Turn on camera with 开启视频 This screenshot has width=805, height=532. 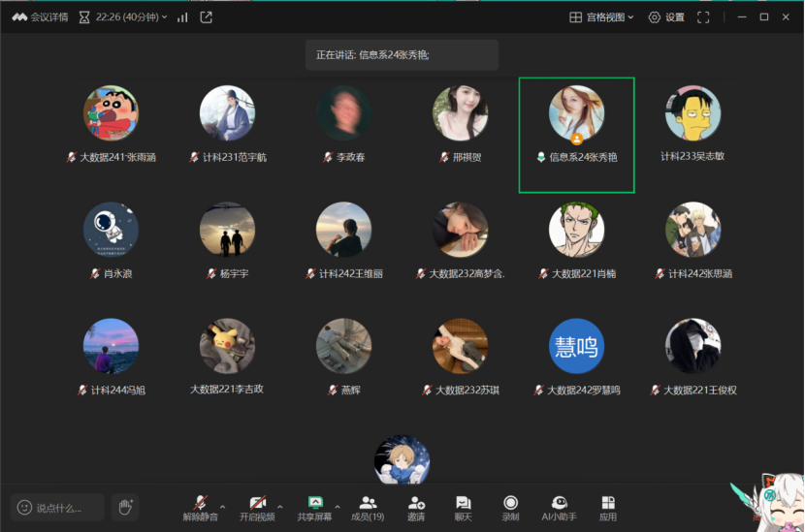[258, 507]
